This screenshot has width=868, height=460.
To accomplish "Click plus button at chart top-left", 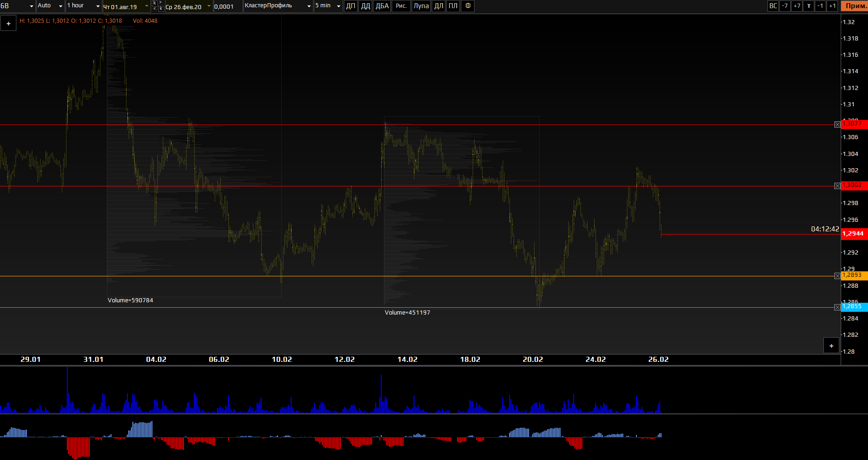I will click(8, 24).
